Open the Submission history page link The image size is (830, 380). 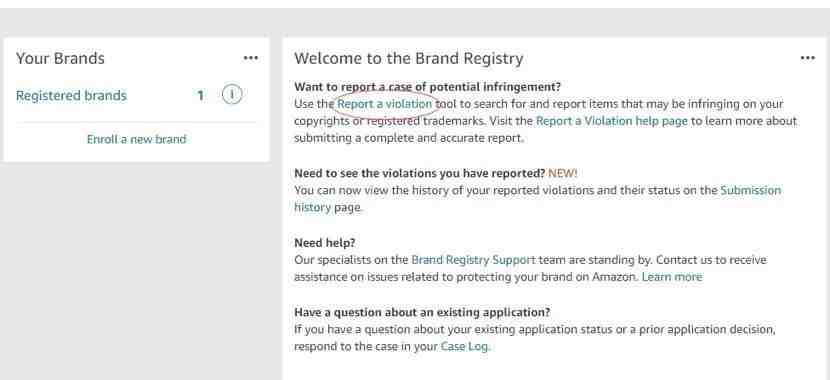pos(537,198)
